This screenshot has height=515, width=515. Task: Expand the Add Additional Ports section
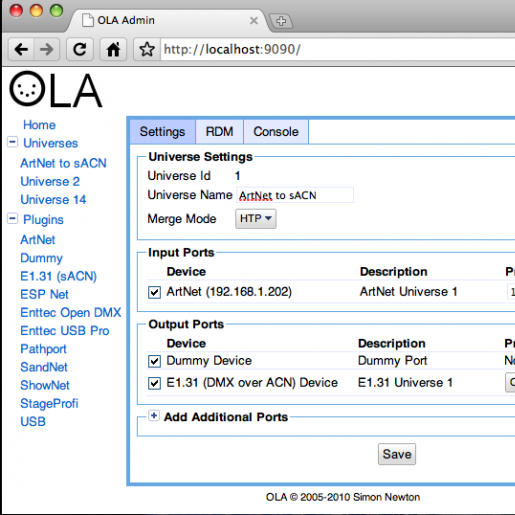[x=154, y=416]
